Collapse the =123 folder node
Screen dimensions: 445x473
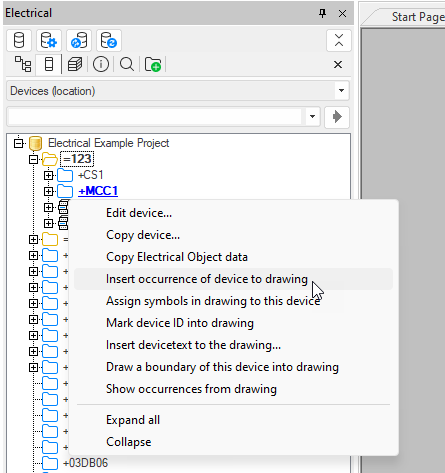point(33,159)
